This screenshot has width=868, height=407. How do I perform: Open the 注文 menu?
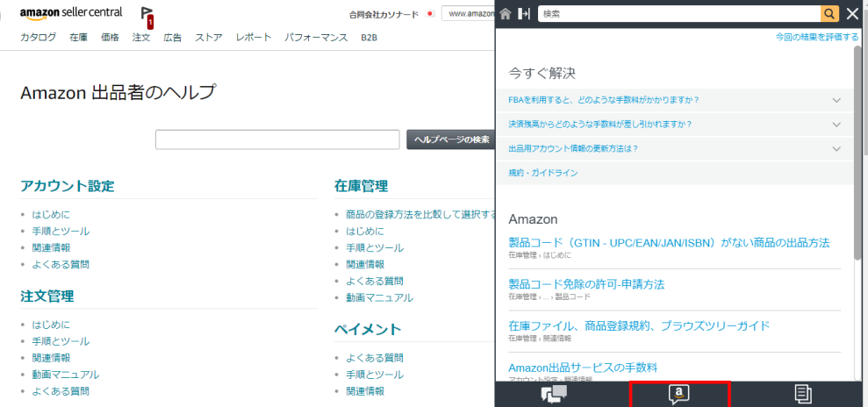141,38
